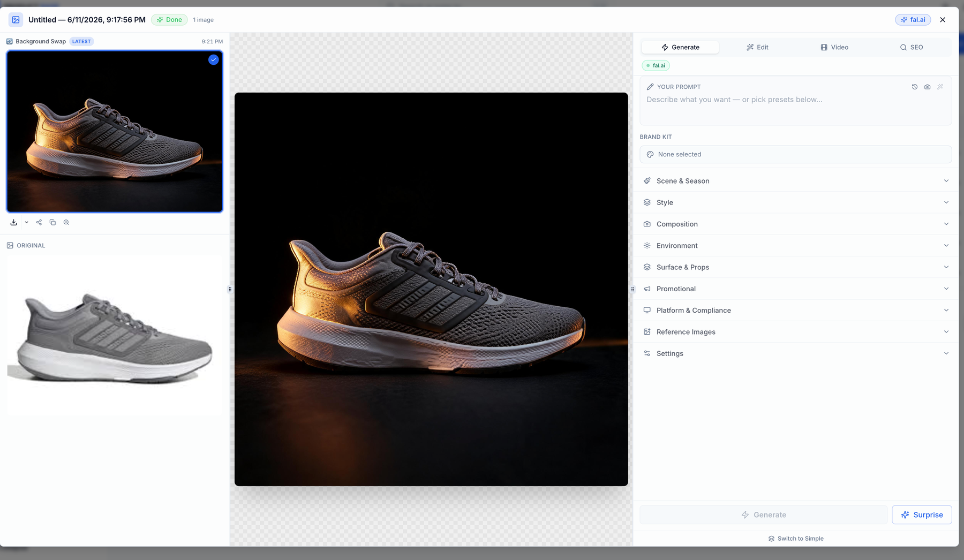Image resolution: width=964 pixels, height=560 pixels.
Task: Click the Reference Images picture icon
Action: point(647,332)
